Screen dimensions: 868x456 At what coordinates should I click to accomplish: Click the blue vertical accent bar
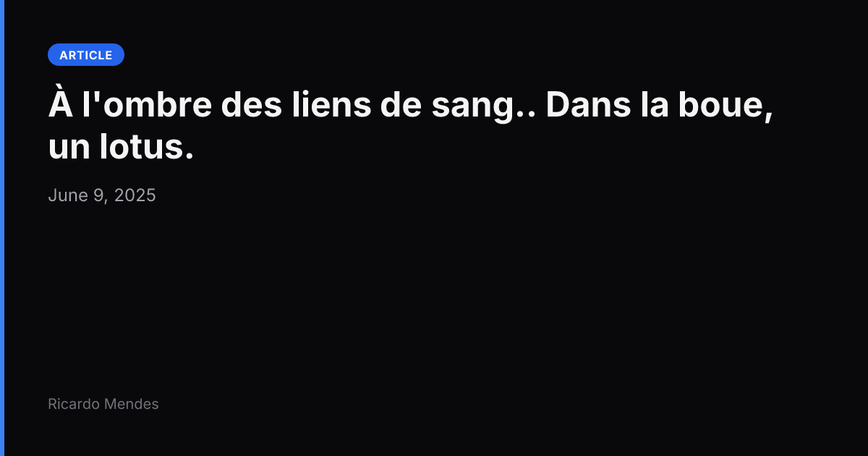point(2,228)
